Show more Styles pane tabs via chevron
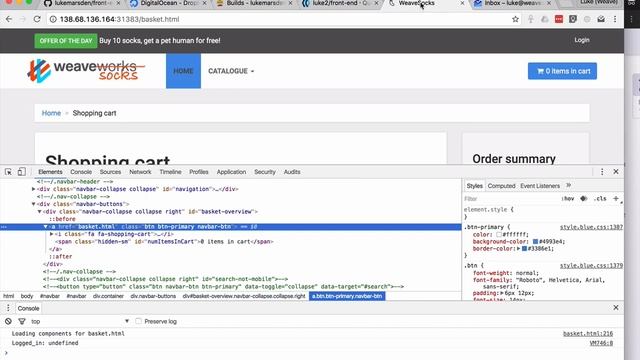Screen dimensions: 640x360 [x=568, y=185]
